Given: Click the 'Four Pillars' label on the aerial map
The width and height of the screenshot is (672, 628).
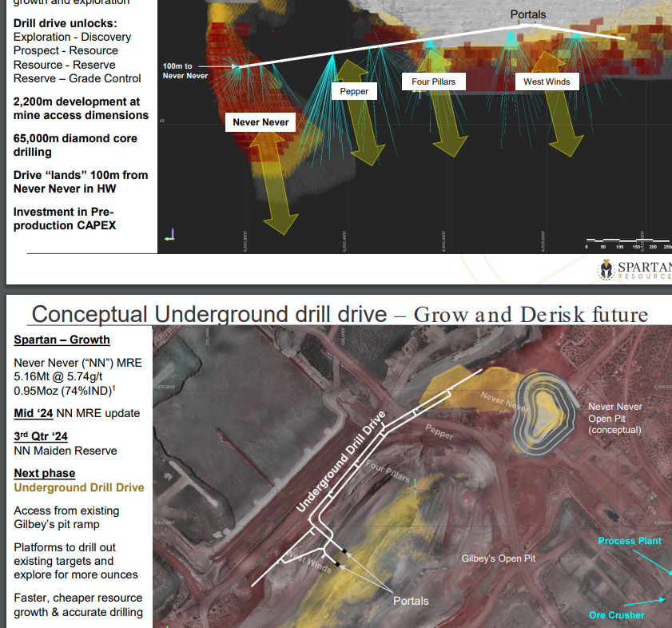Looking at the screenshot, I should click(388, 471).
